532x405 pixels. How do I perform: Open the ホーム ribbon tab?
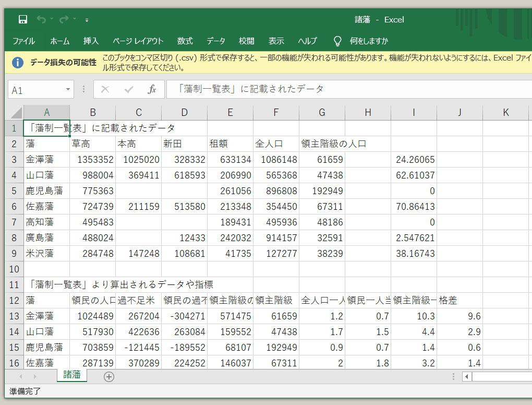pyautogui.click(x=59, y=41)
